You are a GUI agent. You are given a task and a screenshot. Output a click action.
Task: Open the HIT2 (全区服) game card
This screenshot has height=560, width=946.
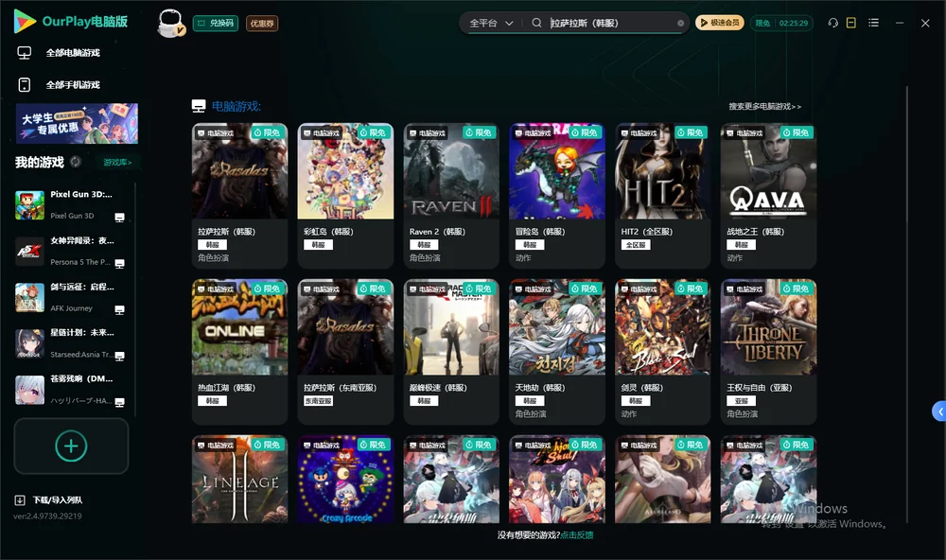[662, 196]
